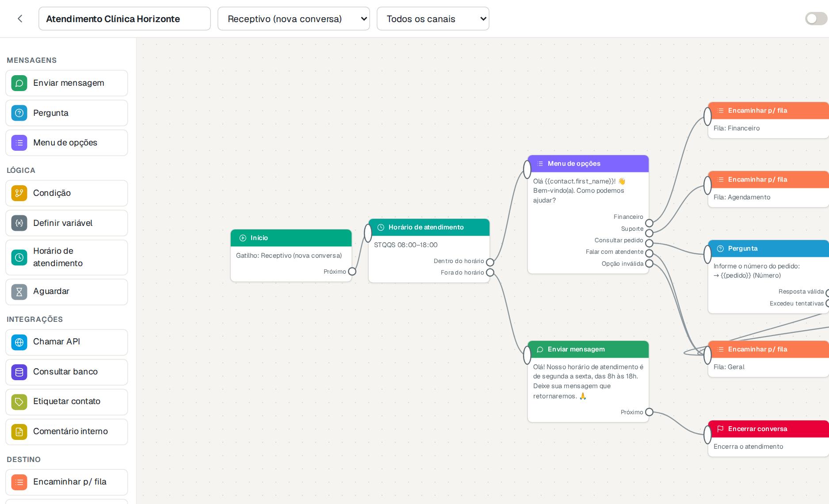Click the Etiquetar contato tag icon

(x=19, y=402)
